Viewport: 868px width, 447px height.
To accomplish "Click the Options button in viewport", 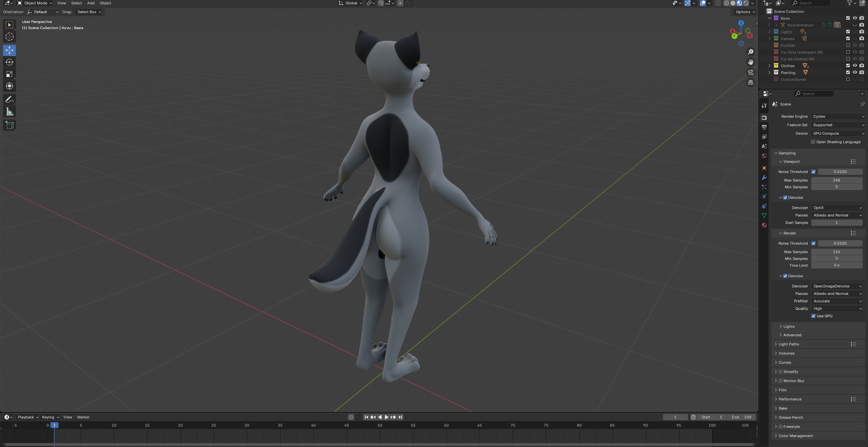I will click(745, 12).
